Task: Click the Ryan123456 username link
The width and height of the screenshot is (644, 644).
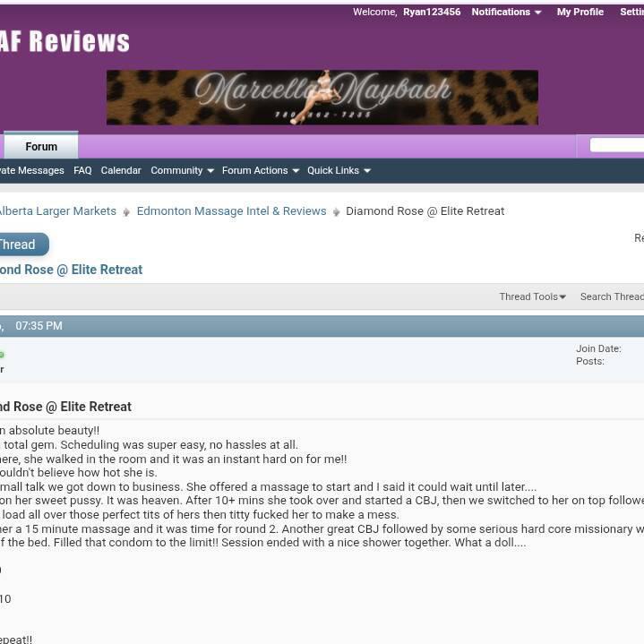Action: (x=432, y=13)
